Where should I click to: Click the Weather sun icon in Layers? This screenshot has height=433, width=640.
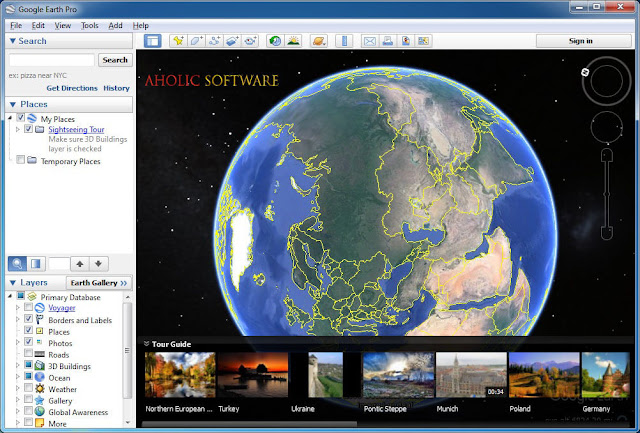tap(40, 388)
